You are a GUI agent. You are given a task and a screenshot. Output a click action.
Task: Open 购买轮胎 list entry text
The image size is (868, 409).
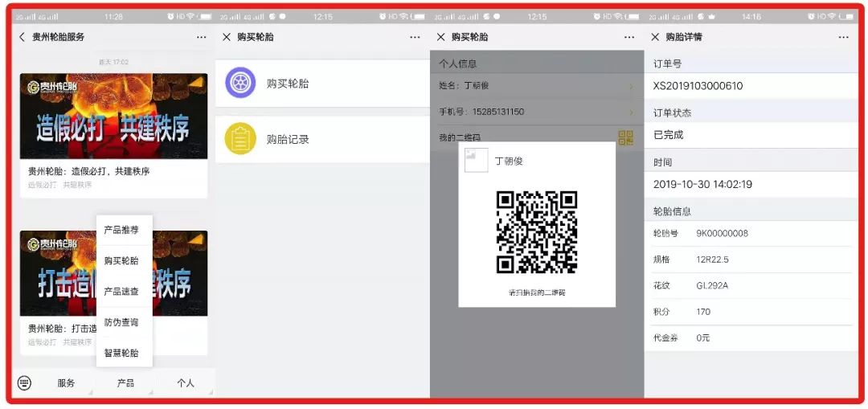(x=287, y=84)
